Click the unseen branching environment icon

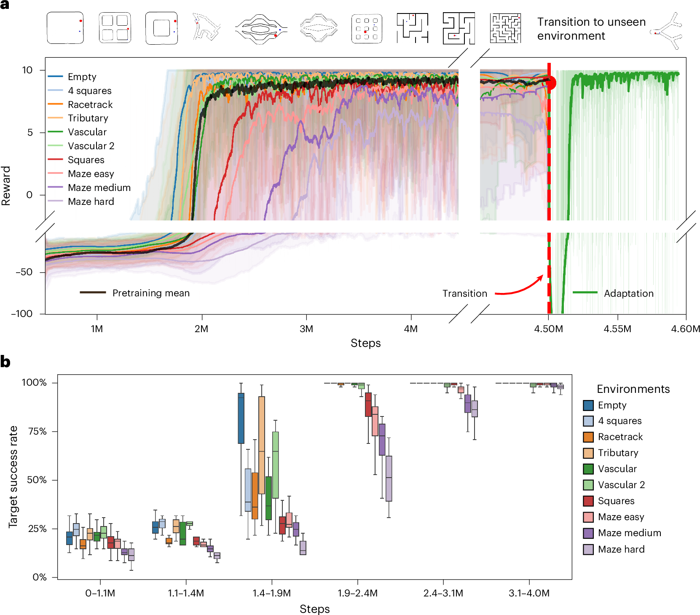[x=668, y=31]
